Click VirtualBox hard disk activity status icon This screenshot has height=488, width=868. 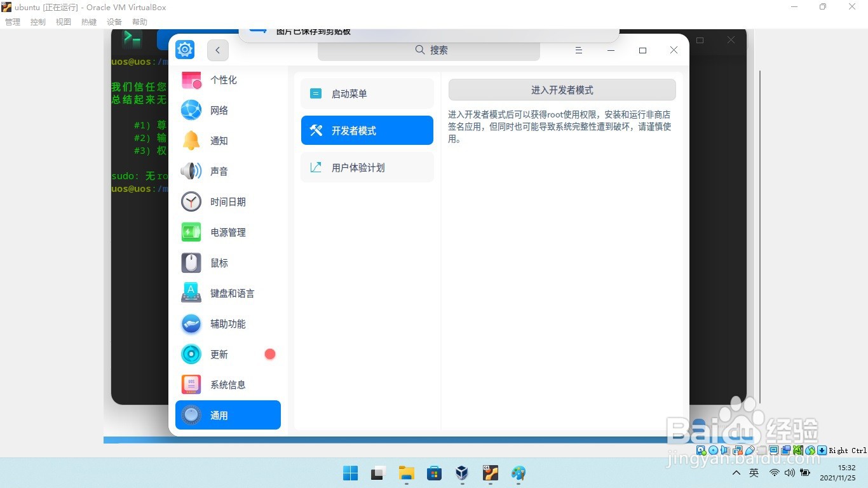click(x=701, y=451)
